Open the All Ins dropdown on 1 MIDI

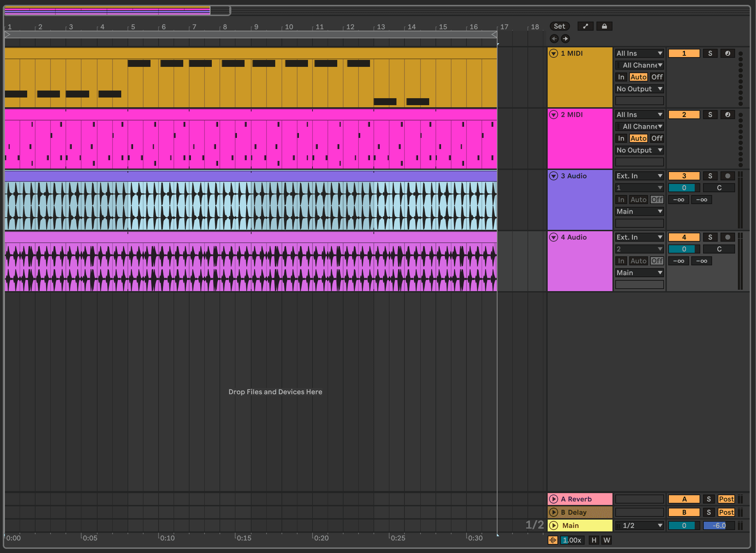click(x=639, y=53)
